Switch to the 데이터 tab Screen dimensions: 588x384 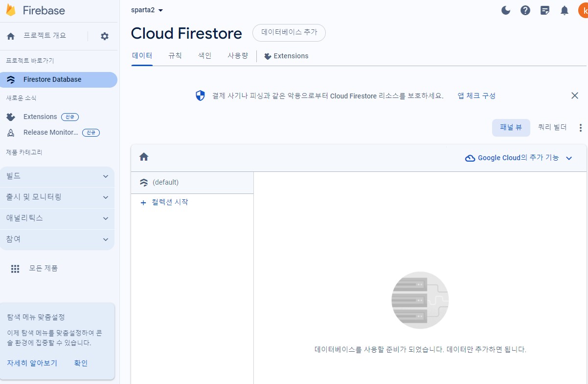(142, 56)
